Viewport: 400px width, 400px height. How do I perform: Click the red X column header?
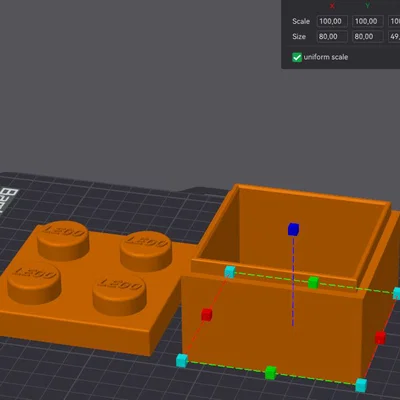pyautogui.click(x=332, y=6)
